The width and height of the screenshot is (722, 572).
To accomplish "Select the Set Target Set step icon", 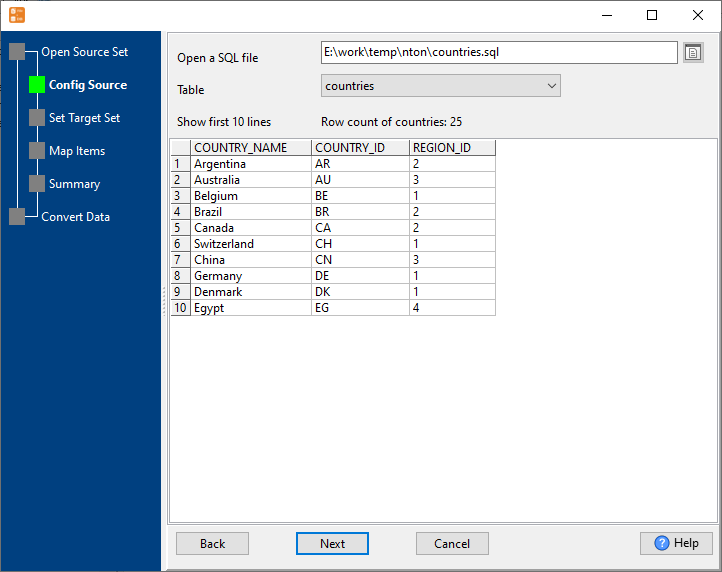I will click(37, 118).
